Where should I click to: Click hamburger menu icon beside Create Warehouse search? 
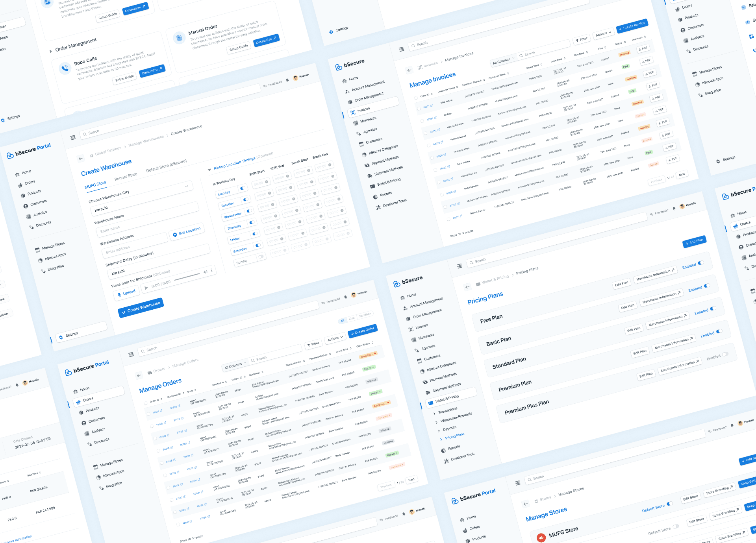(73, 137)
